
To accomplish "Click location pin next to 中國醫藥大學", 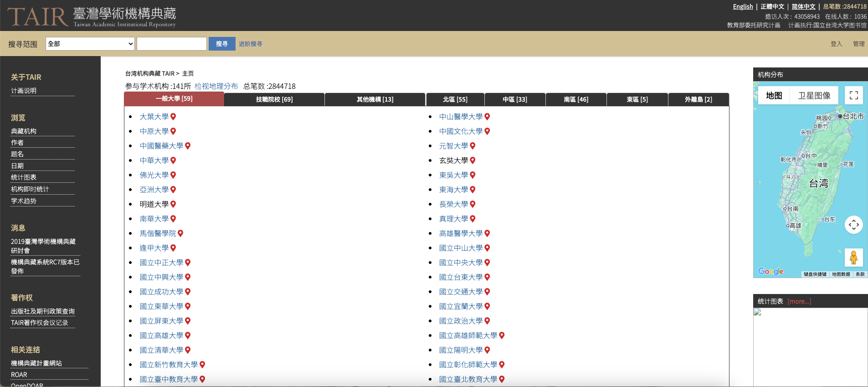I will [x=188, y=146].
